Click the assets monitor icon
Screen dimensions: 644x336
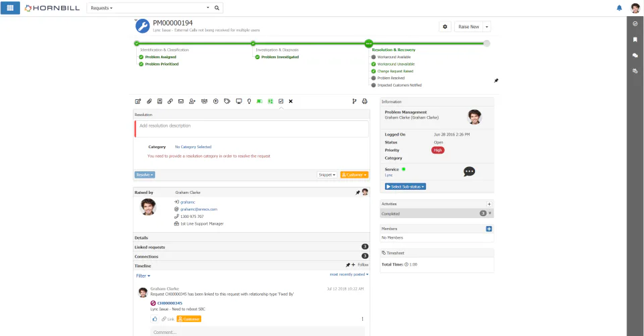[x=239, y=101]
